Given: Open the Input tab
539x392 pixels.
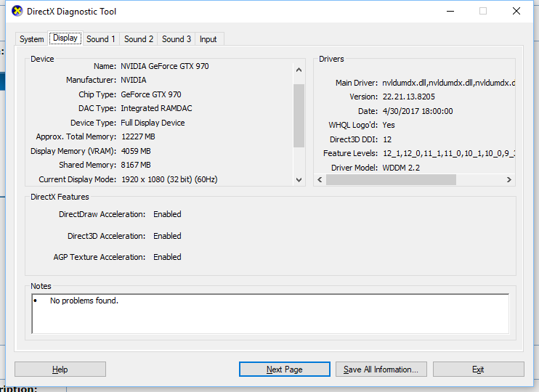Looking at the screenshot, I should coord(208,39).
